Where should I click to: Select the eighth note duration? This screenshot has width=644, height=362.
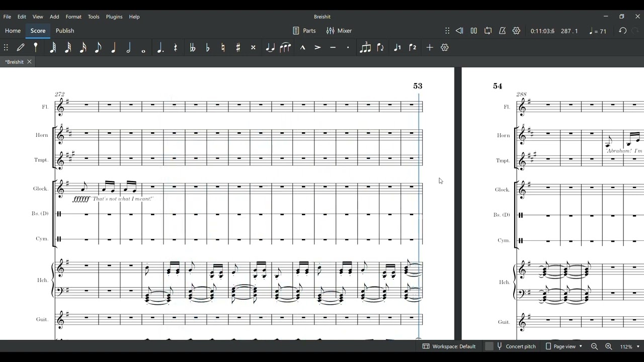pyautogui.click(x=98, y=47)
